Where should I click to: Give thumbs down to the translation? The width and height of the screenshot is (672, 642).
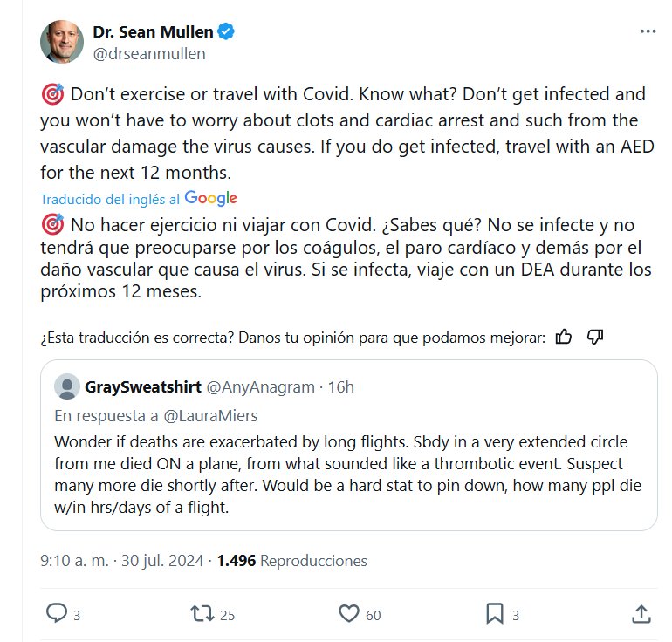click(x=596, y=337)
